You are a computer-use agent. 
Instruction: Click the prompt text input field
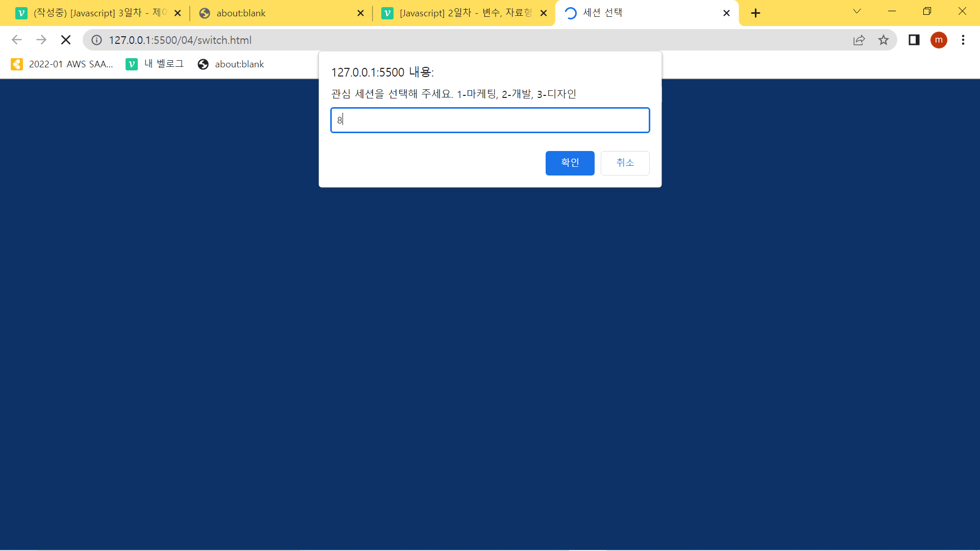pos(490,120)
